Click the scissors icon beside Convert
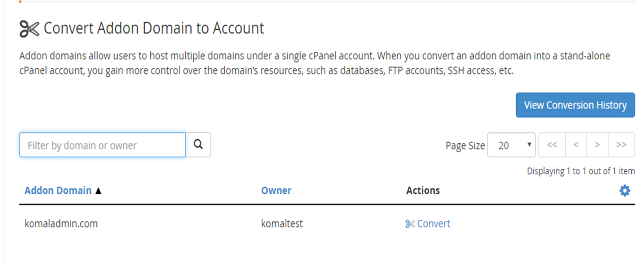This screenshot has height=266, width=644. click(410, 224)
